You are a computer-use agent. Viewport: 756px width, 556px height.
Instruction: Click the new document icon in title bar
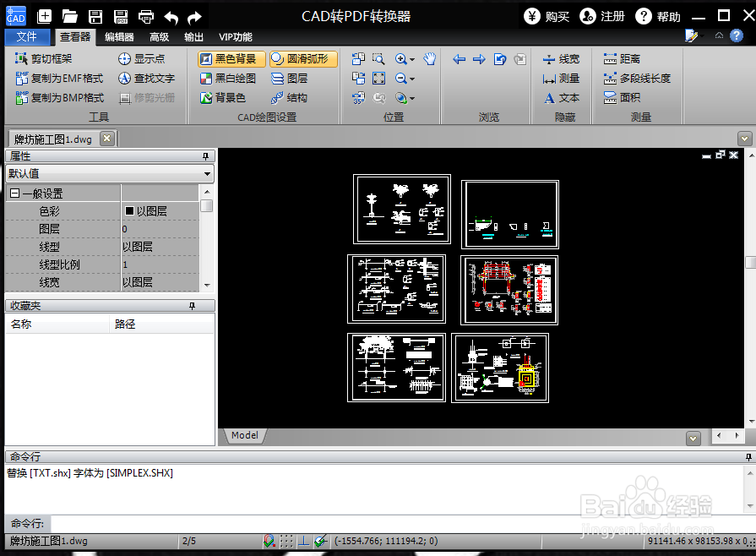point(45,16)
